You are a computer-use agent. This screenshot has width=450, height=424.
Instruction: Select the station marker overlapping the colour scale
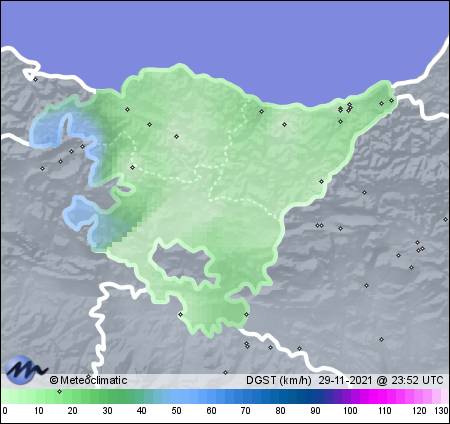click(59, 391)
